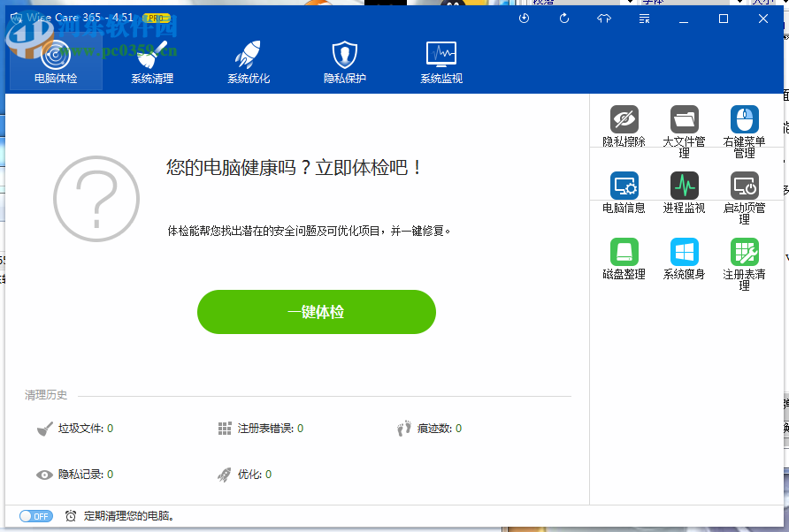This screenshot has width=789, height=532.
Task: Enable scheduled cleaning with the OFF switch
Action: (x=34, y=515)
